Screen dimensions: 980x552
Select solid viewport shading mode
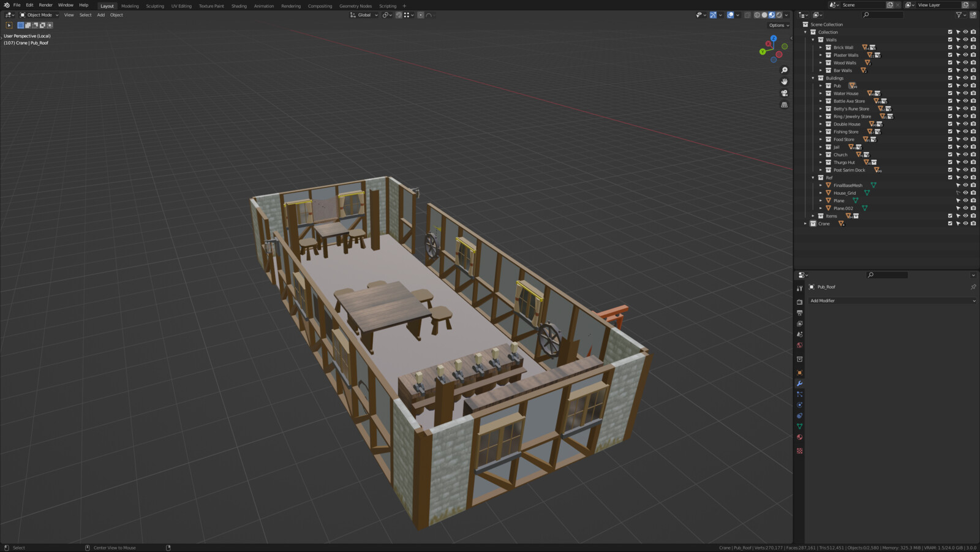[x=764, y=15]
